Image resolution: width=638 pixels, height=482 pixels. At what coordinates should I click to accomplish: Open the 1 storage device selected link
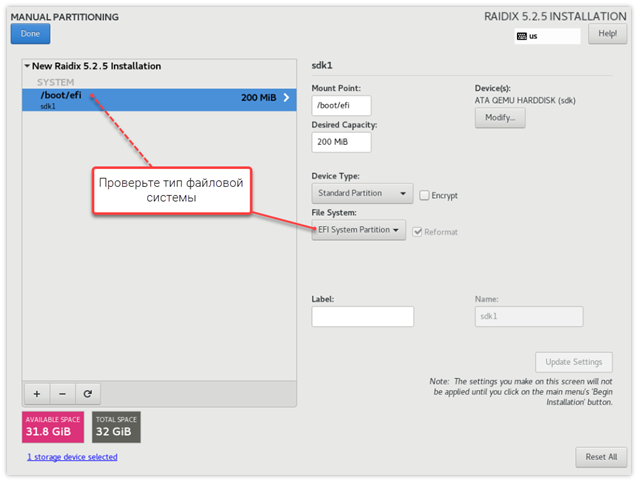pyautogui.click(x=72, y=457)
